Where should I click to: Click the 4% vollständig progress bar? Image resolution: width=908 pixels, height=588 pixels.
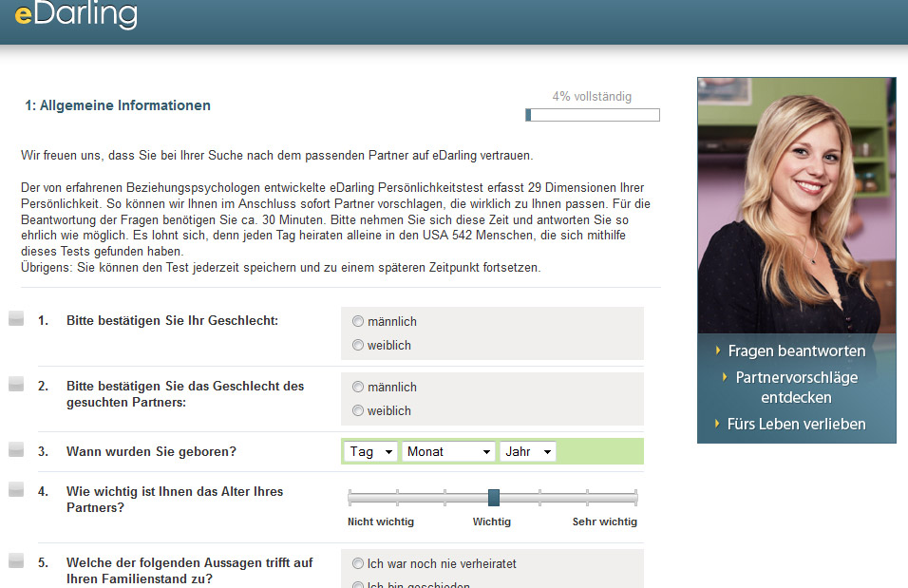click(593, 115)
